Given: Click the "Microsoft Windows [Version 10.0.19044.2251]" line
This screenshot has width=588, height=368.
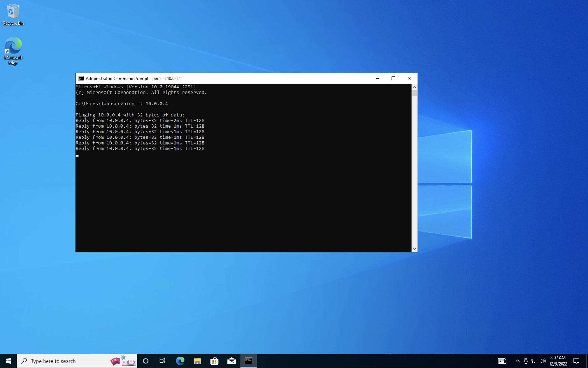Looking at the screenshot, I should click(136, 87).
